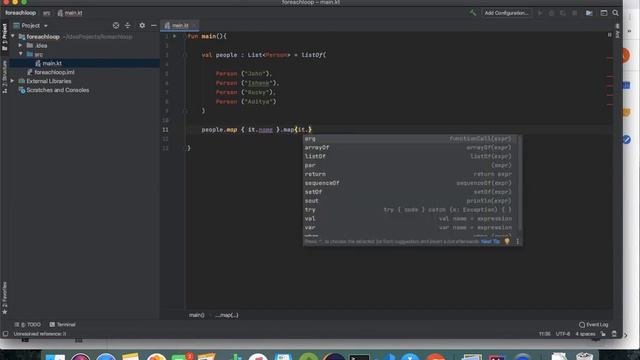Choose the setOf completion suggestion

pos(410,192)
